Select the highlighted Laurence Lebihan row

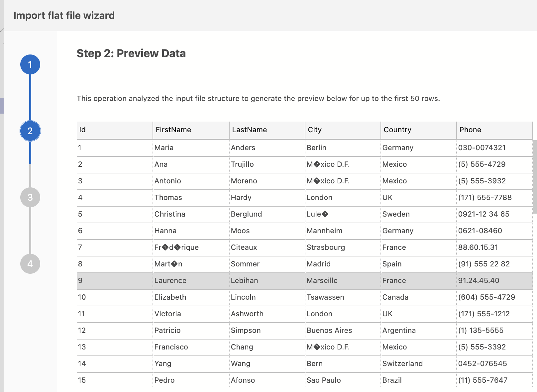(304, 281)
